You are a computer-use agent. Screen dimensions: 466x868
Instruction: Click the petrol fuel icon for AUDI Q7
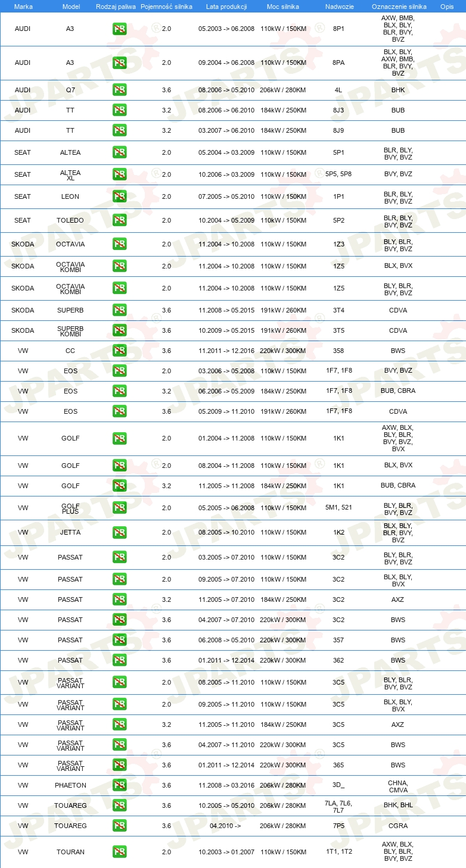coord(119,90)
